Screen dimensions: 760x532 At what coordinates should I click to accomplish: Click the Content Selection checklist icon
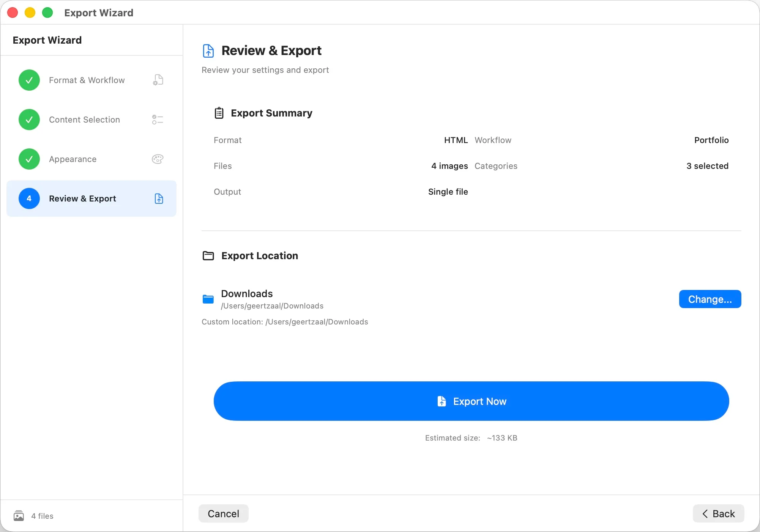point(157,120)
